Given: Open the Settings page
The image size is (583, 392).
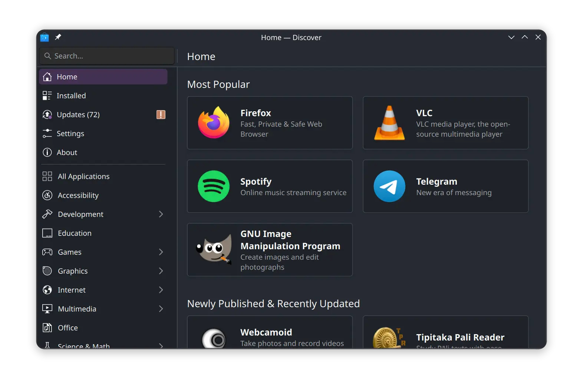Looking at the screenshot, I should pyautogui.click(x=103, y=134).
